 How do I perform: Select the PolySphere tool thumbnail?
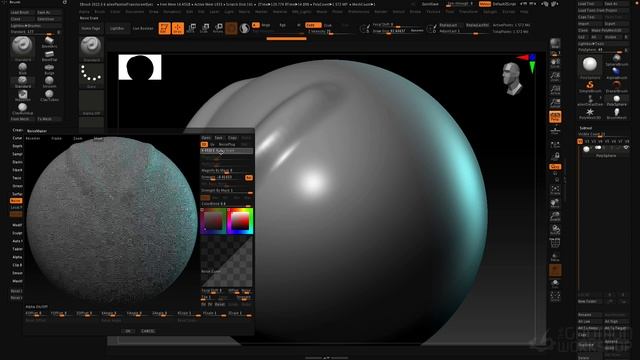[x=590, y=66]
